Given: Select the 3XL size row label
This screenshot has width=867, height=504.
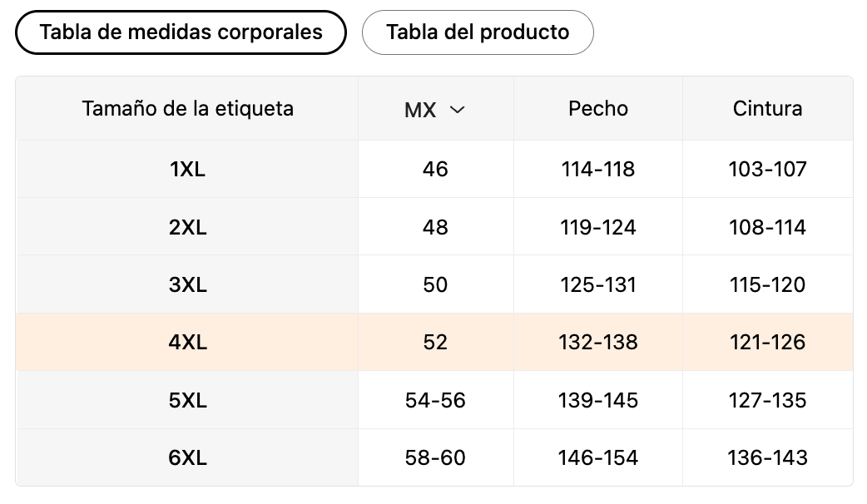Looking at the screenshot, I should (187, 284).
